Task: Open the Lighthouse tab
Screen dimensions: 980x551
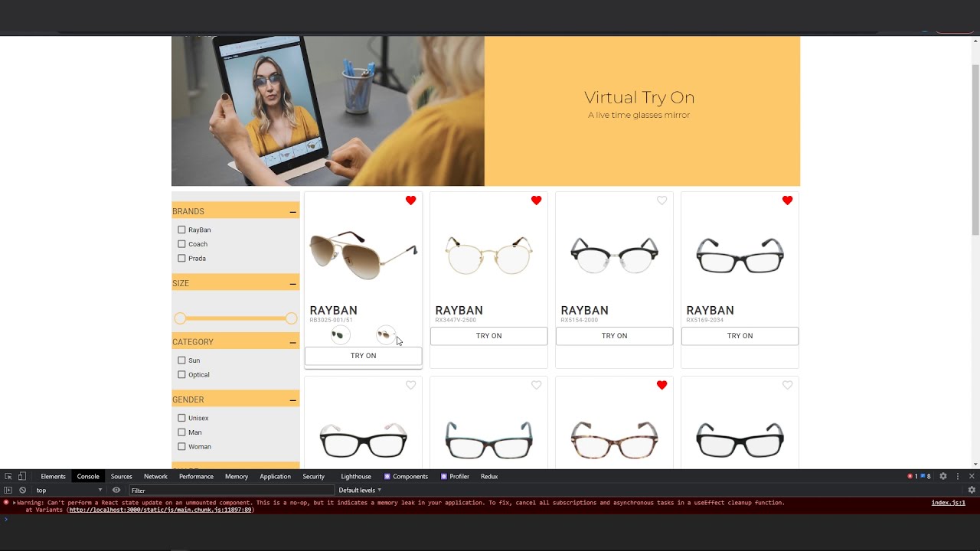Action: pos(356,476)
